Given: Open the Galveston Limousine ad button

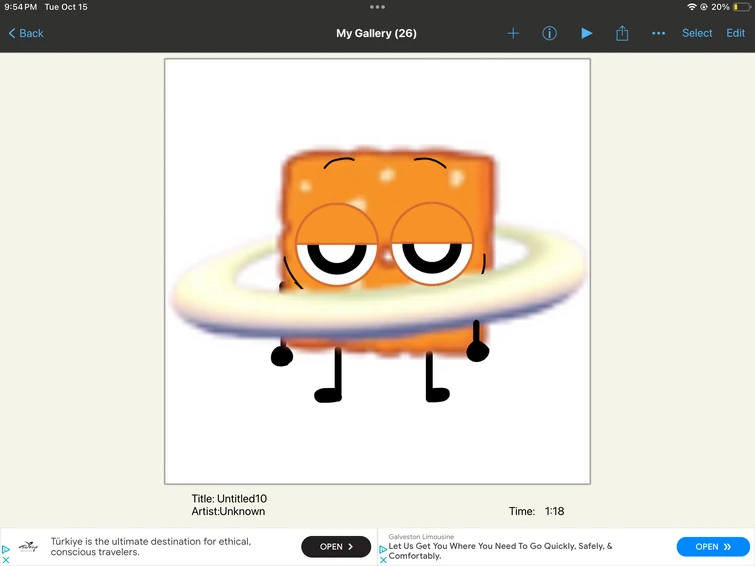Looking at the screenshot, I should click(x=713, y=547).
